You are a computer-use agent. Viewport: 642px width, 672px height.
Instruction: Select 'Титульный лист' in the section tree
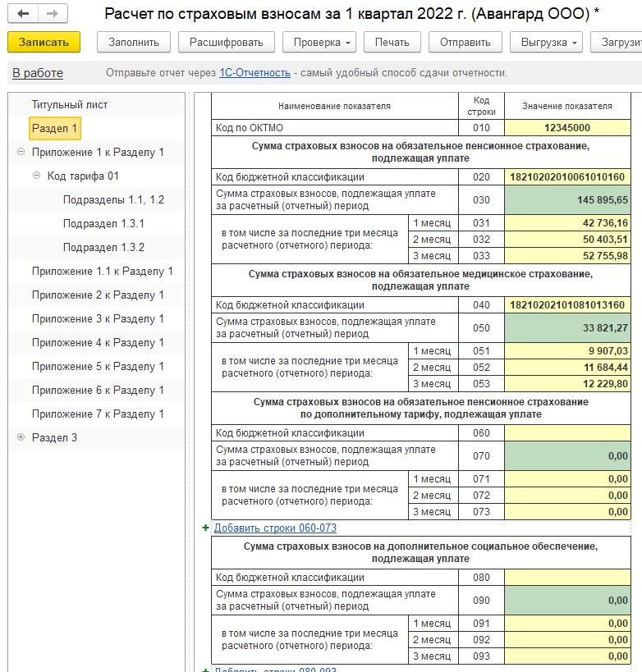point(70,105)
